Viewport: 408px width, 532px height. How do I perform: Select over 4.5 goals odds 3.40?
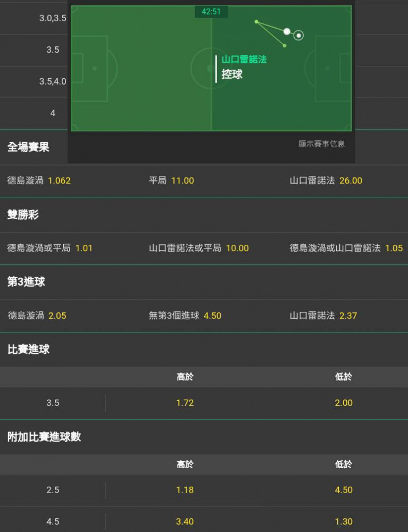pos(185,521)
